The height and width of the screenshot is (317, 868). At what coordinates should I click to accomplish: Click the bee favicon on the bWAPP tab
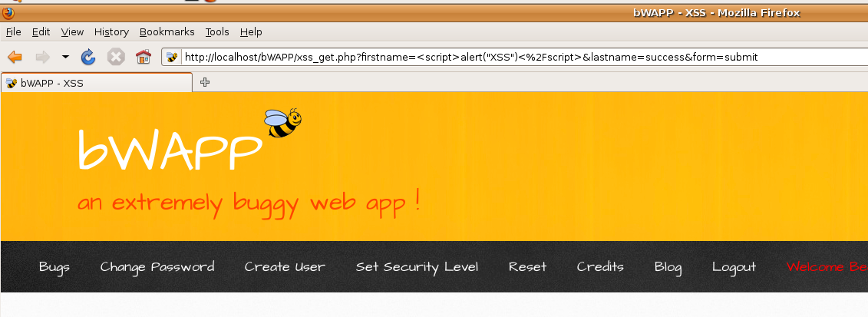[11, 84]
